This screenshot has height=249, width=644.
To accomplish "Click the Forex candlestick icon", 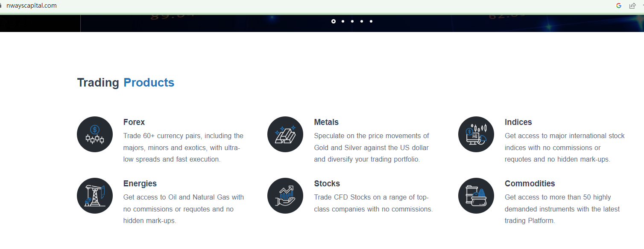I will pos(95,134).
